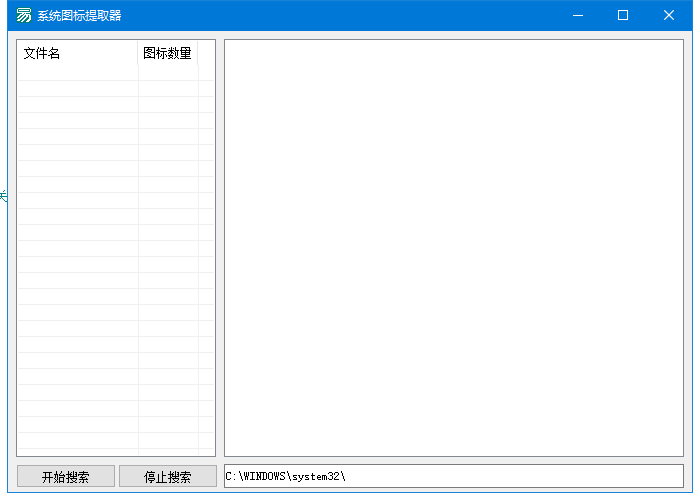Select the first empty row under 文件名
The image size is (700, 500).
click(77, 73)
